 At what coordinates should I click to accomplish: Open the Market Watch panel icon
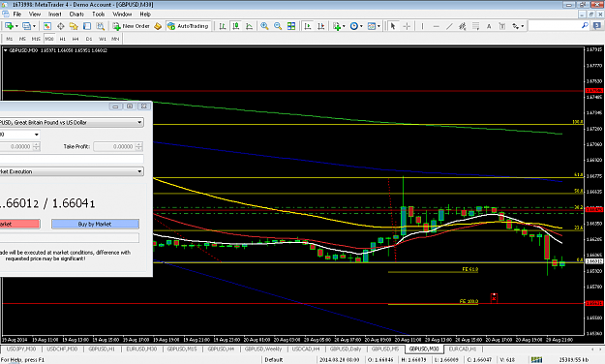tap(47, 26)
